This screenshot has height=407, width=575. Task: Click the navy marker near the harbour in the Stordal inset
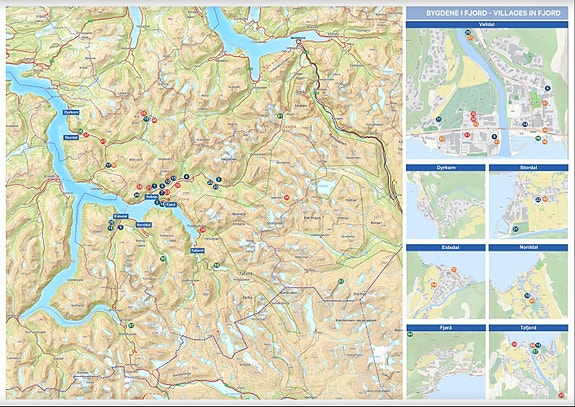515,230
